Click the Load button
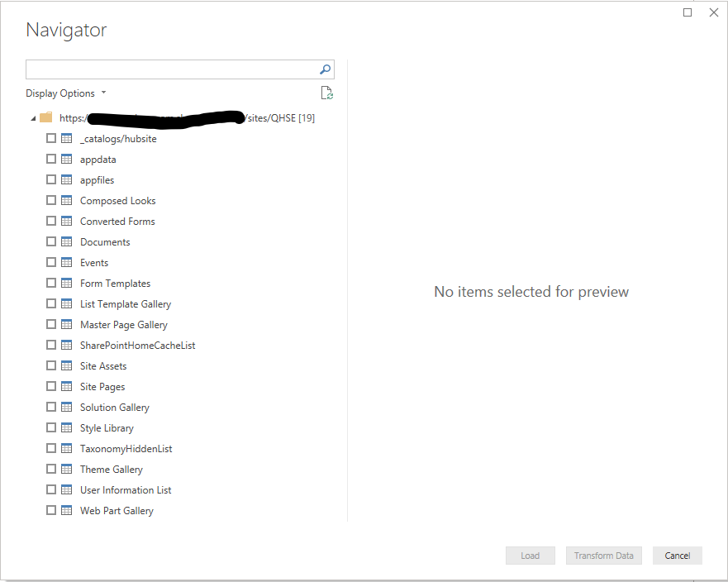The width and height of the screenshot is (728, 582). (531, 556)
